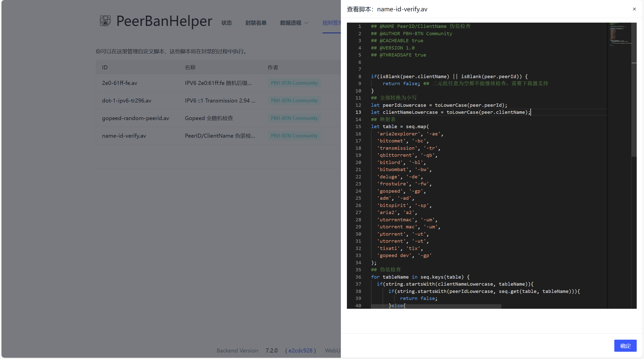Click the 确定 confirm button
Screen dimensions: 644x359
pyautogui.click(x=625, y=346)
